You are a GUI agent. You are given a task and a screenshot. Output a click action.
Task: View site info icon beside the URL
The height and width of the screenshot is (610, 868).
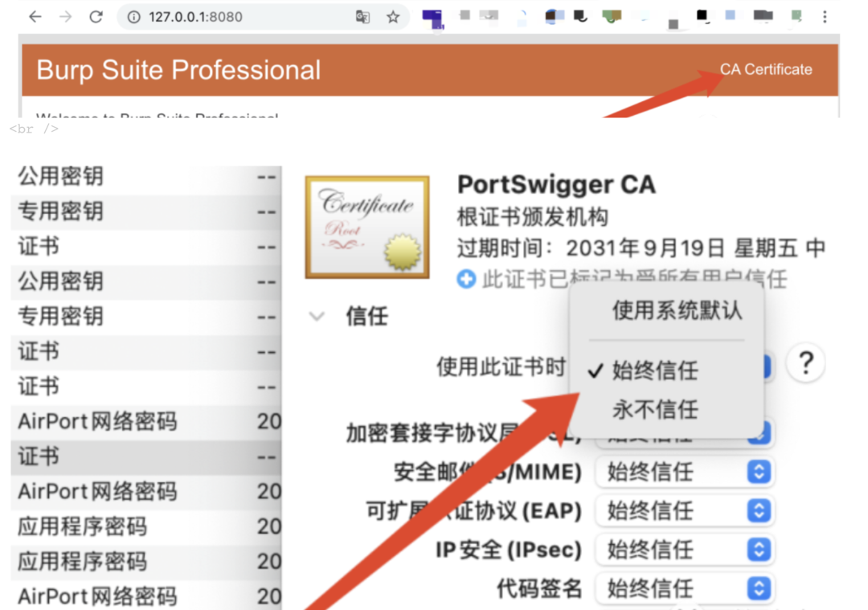[x=134, y=17]
